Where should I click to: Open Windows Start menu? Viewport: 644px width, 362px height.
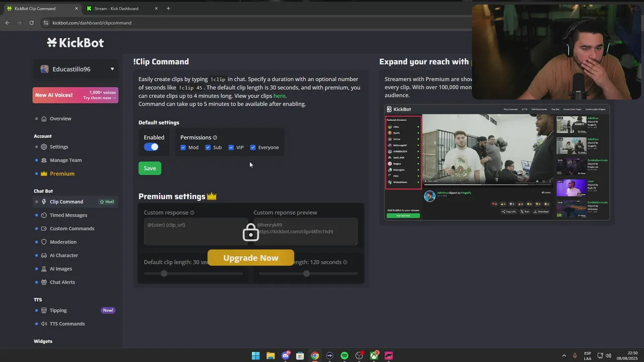[256, 355]
